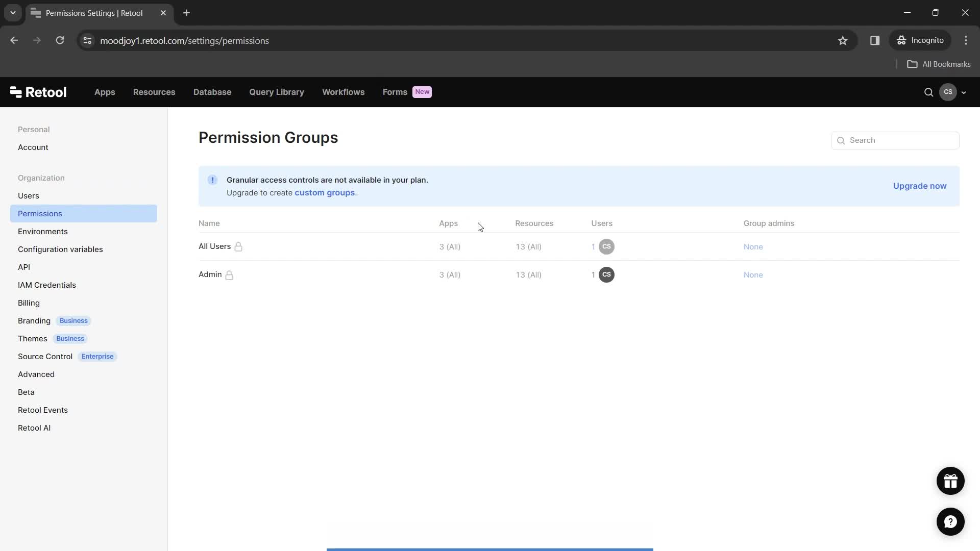980x551 pixels.
Task: Click the help icon bottom right
Action: click(951, 521)
